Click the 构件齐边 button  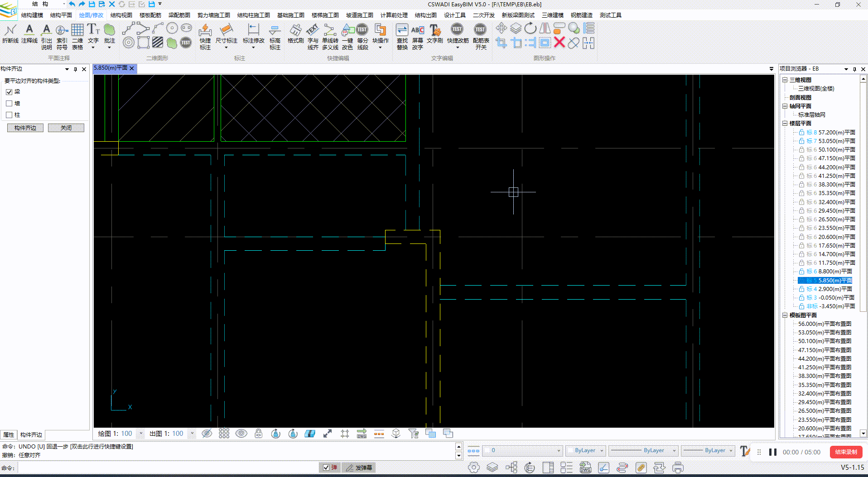click(25, 128)
